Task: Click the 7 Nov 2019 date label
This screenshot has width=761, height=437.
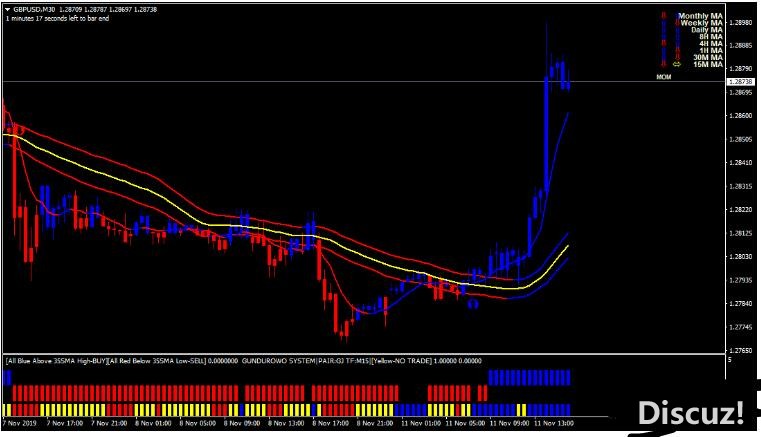Action: pyautogui.click(x=19, y=423)
